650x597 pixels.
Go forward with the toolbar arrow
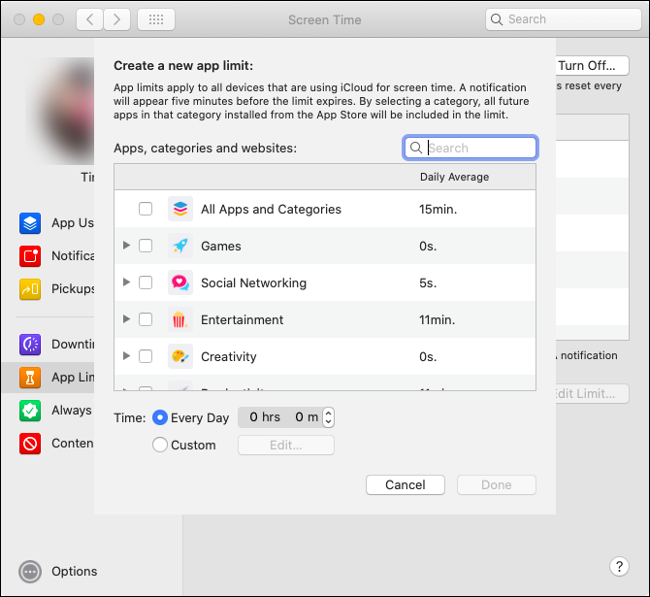(x=117, y=19)
